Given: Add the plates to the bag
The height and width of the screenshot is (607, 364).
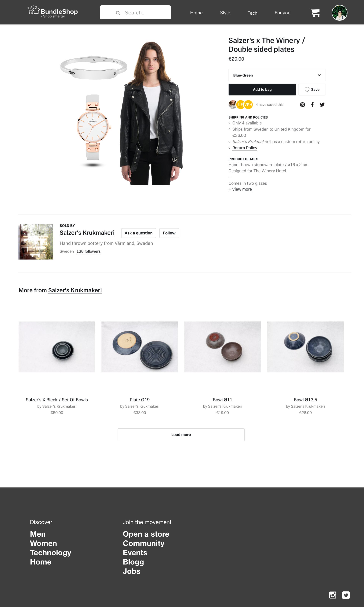Looking at the screenshot, I should pyautogui.click(x=262, y=90).
